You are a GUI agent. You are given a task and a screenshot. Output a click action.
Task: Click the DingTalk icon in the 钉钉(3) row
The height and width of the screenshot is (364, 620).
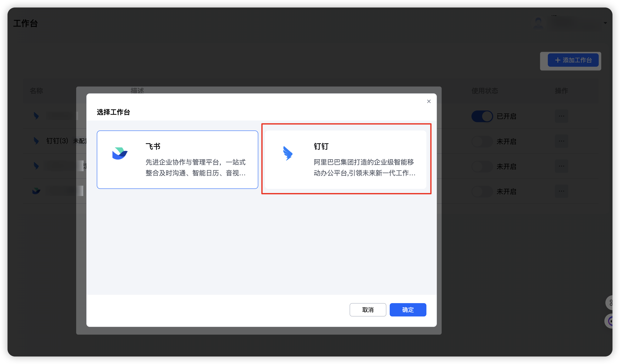click(x=36, y=141)
